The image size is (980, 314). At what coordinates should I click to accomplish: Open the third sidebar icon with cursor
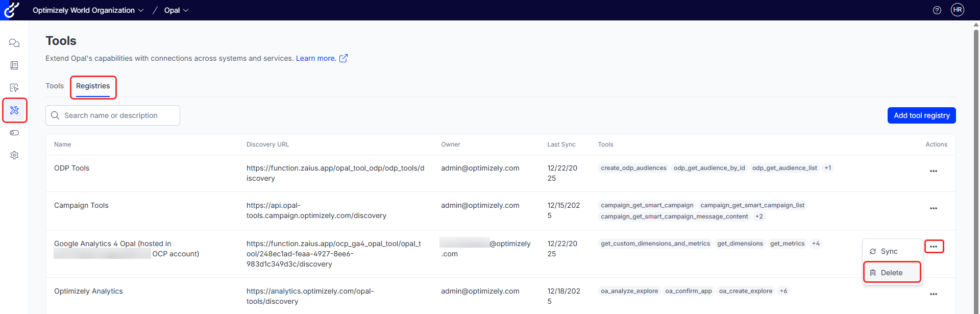coord(14,88)
